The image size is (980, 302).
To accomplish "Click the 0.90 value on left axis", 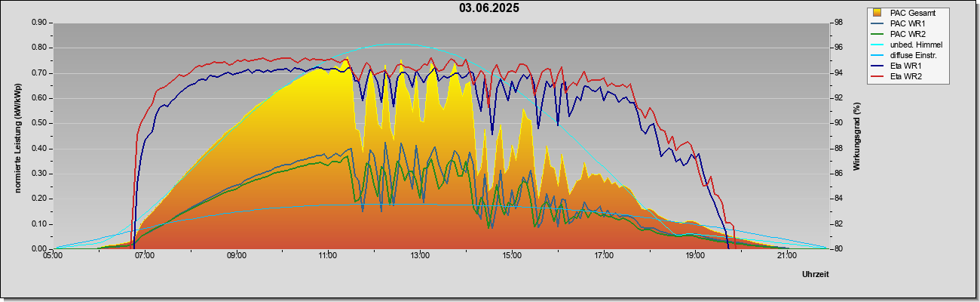I will coord(39,23).
